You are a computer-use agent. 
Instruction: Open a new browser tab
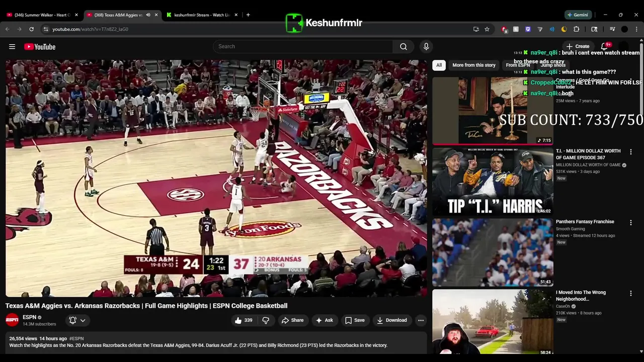click(248, 15)
